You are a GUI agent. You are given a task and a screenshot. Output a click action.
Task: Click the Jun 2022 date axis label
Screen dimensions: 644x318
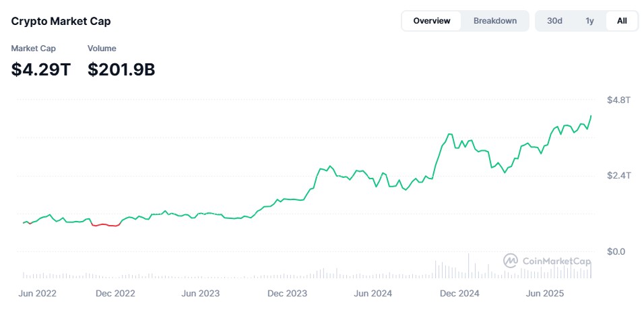click(38, 294)
